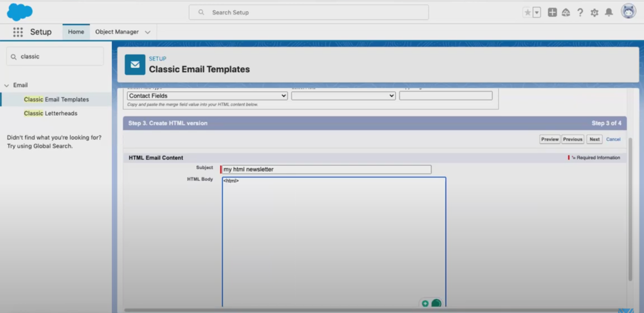Click the Subject field with my html newsletter

[326, 170]
